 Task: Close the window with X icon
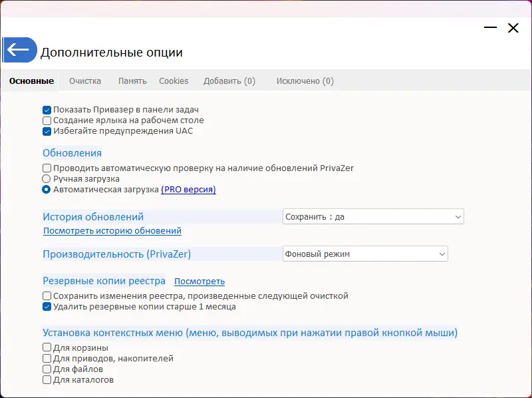click(x=513, y=28)
